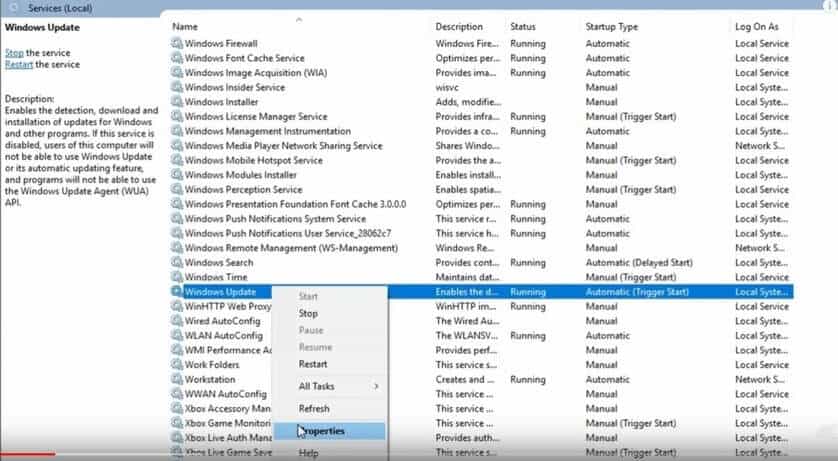This screenshot has width=838, height=461.
Task: Select the Windows Installer service name
Action: click(221, 101)
